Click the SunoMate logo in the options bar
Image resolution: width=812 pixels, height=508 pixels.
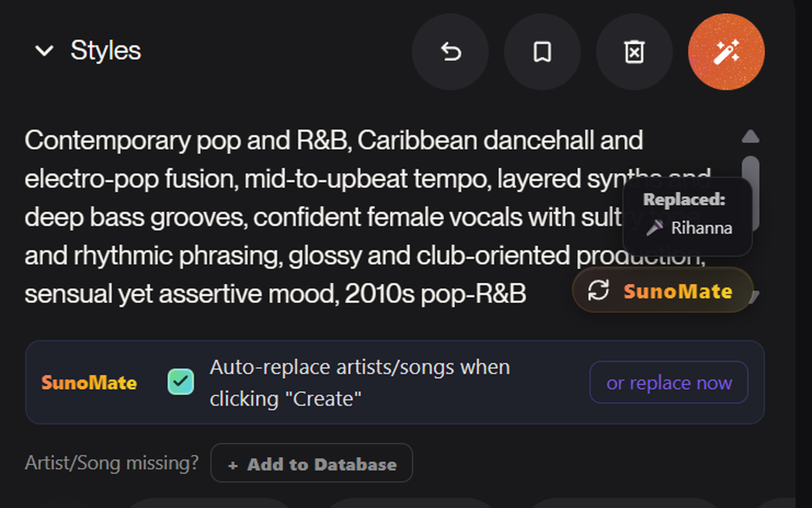coord(89,383)
